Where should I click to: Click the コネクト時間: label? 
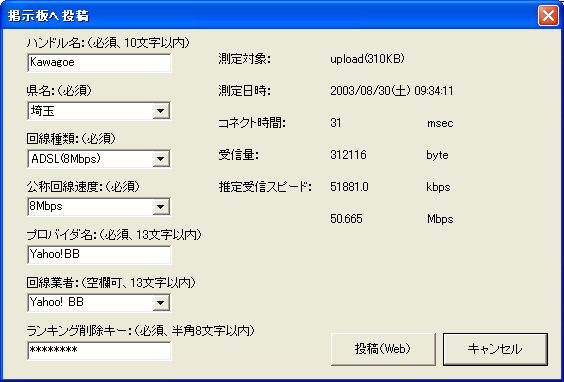[252, 123]
